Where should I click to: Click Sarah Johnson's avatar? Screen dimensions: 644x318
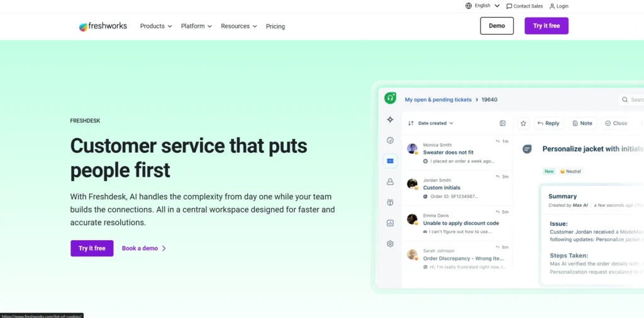pyautogui.click(x=413, y=255)
